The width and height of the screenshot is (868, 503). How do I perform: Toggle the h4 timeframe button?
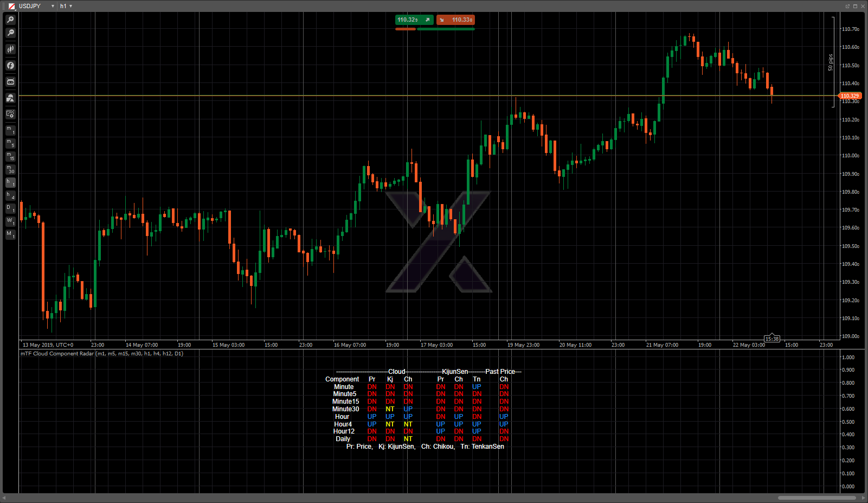point(10,196)
